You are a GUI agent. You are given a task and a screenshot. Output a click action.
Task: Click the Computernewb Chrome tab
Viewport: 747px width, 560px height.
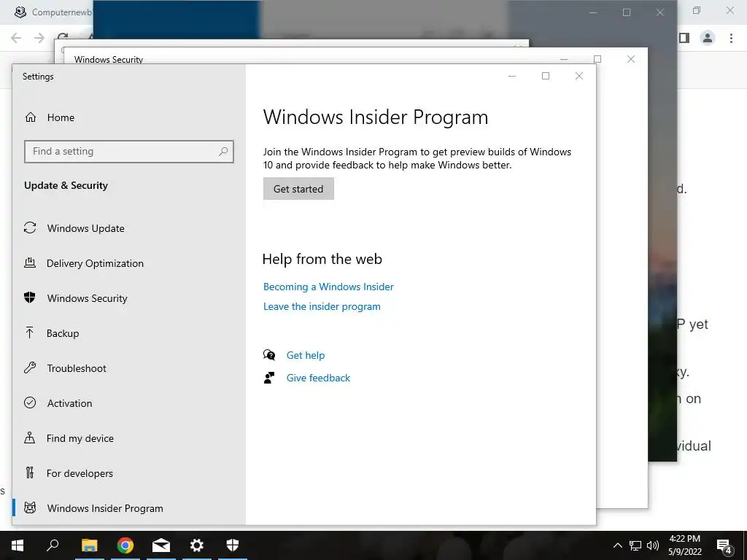click(x=53, y=12)
